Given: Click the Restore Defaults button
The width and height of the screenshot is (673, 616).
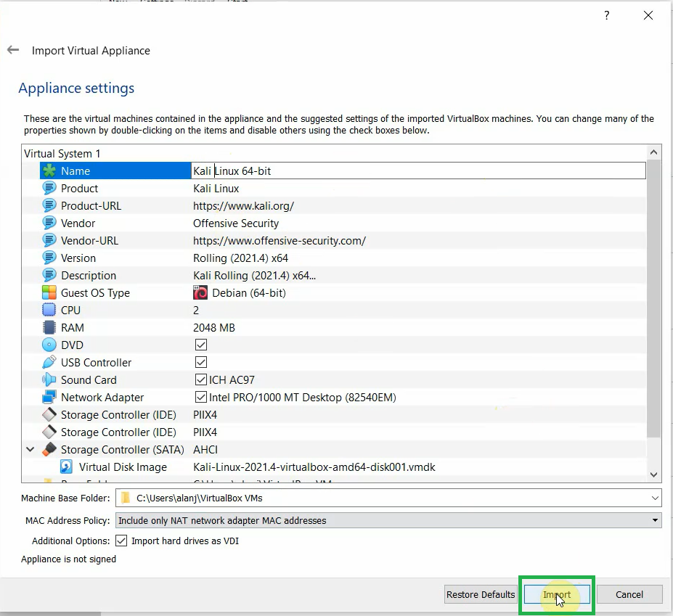Looking at the screenshot, I should [481, 594].
